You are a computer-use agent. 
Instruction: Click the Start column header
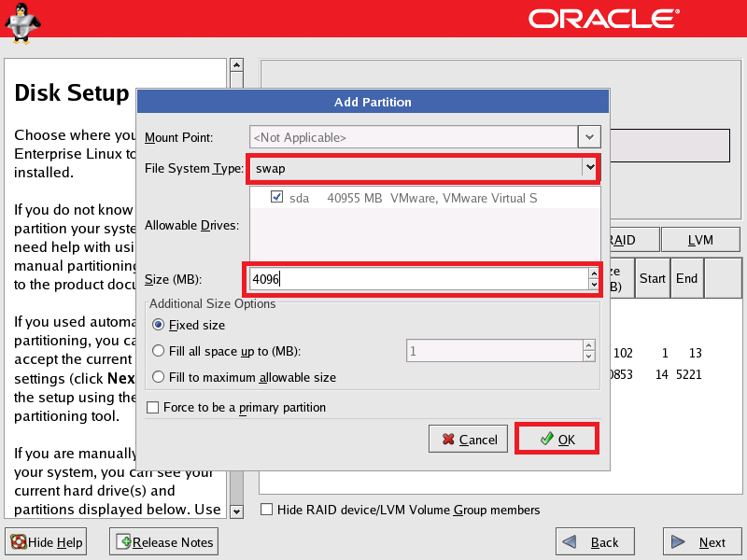click(x=653, y=278)
